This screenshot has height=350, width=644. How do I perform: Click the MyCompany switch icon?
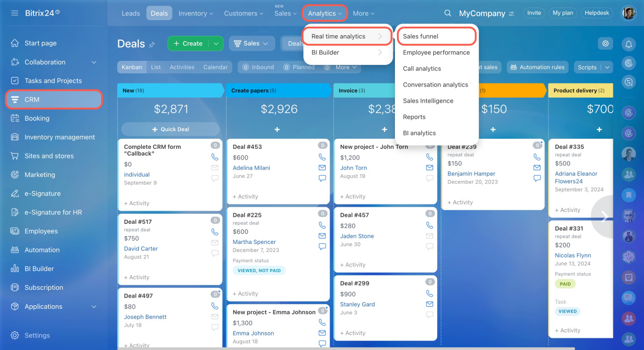(512, 14)
